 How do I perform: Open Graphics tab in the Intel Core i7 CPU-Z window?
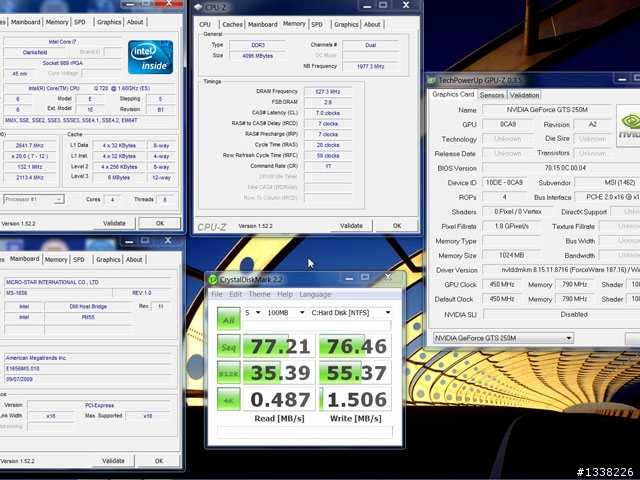pyautogui.click(x=109, y=22)
